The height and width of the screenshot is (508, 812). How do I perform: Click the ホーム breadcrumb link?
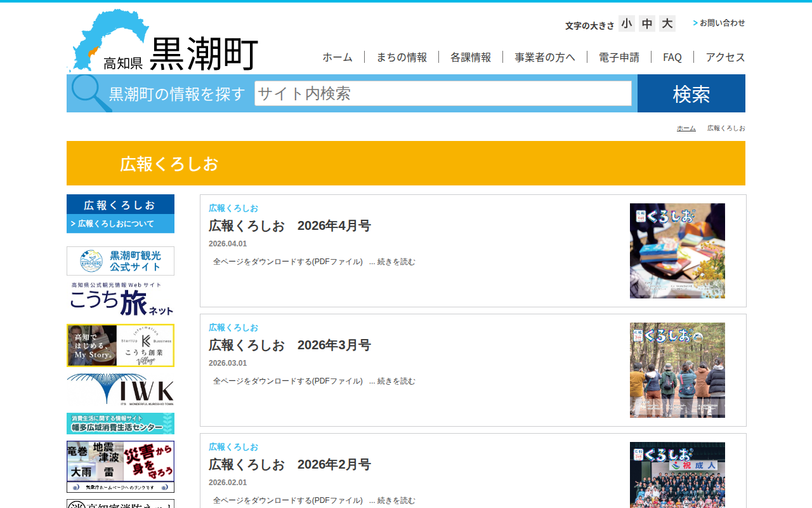(x=686, y=128)
